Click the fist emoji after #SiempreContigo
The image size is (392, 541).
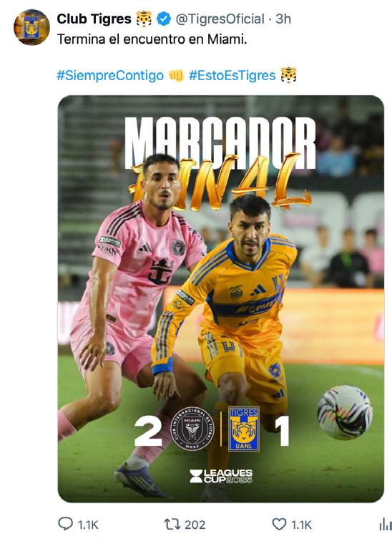176,76
